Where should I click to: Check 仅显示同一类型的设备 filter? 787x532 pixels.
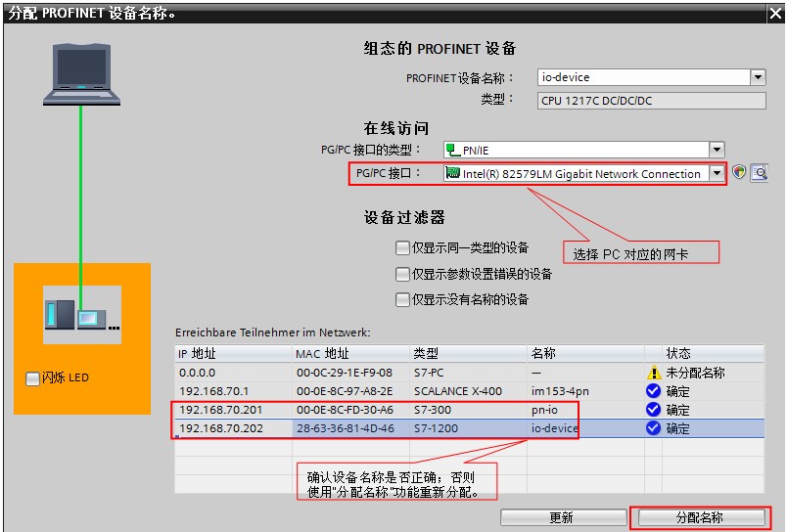coord(402,247)
